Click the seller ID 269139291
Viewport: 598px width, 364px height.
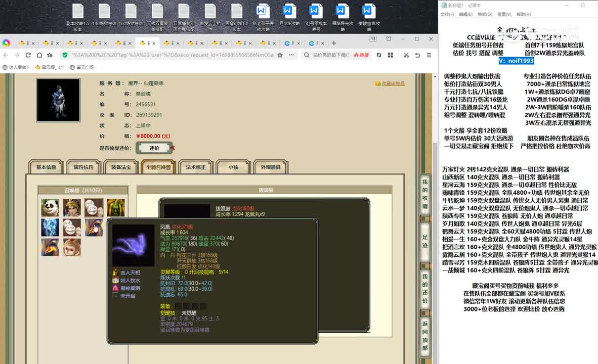[149, 115]
